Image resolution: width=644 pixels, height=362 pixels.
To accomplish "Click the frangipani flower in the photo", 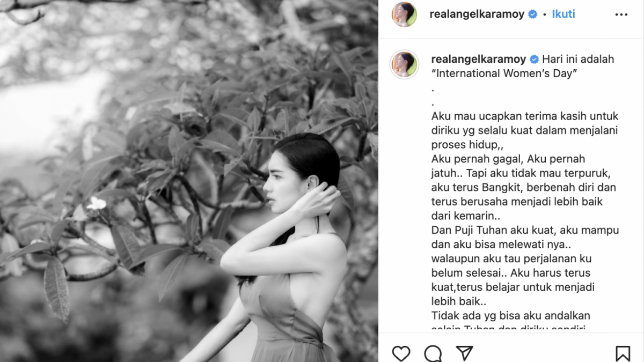I will (97, 203).
